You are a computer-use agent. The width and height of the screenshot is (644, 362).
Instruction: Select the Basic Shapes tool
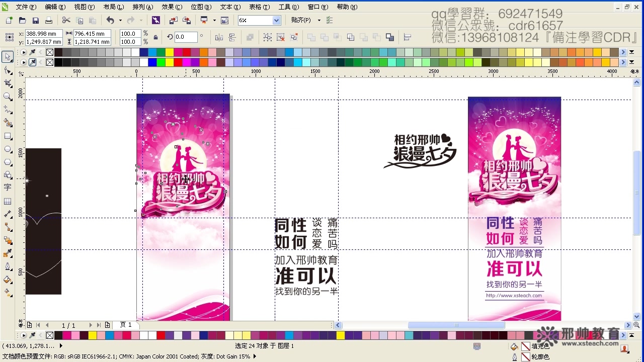coord(8,175)
